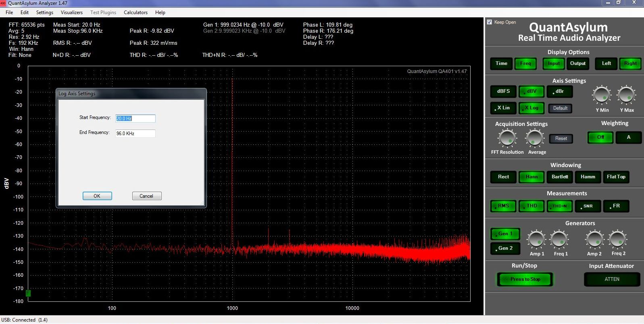Viewport: 644px width, 324px height.
Task: Open the File menu
Action: pos(9,13)
